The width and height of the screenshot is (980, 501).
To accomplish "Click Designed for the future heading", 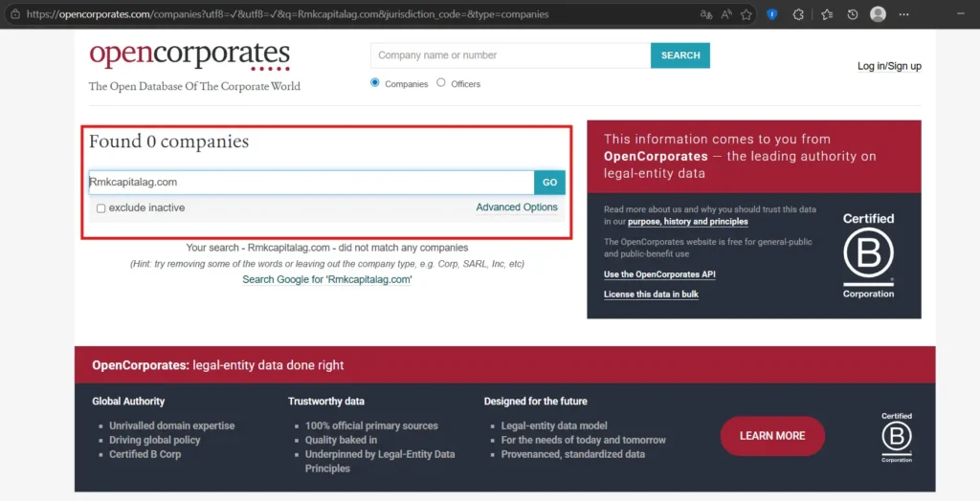I will tap(536, 401).
